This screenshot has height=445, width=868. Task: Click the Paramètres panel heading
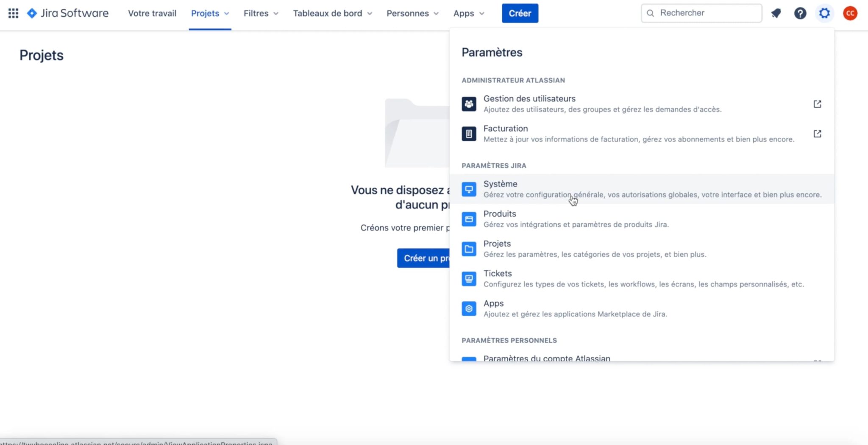(x=492, y=53)
